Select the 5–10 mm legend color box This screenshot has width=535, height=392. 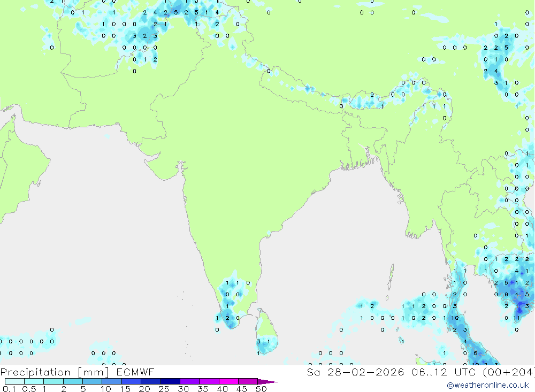point(93,381)
